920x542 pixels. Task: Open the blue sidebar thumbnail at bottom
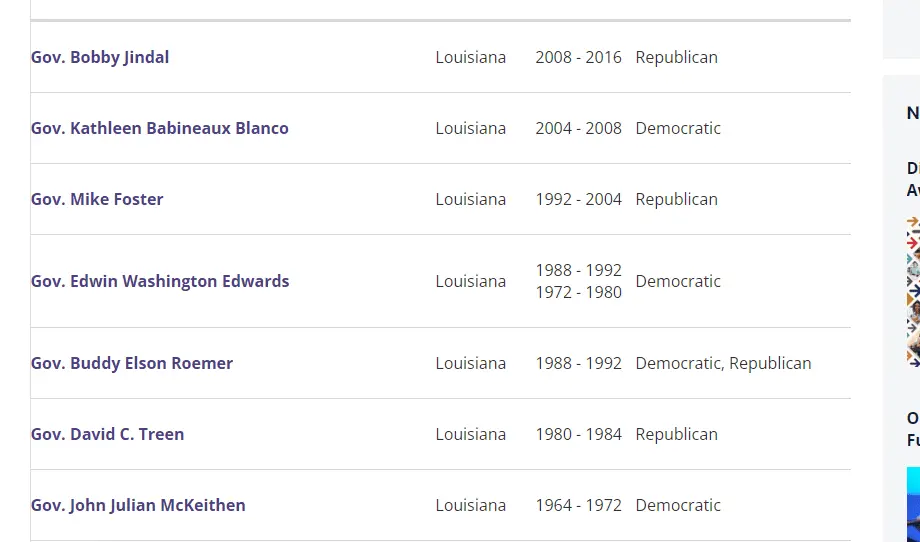tap(913, 503)
